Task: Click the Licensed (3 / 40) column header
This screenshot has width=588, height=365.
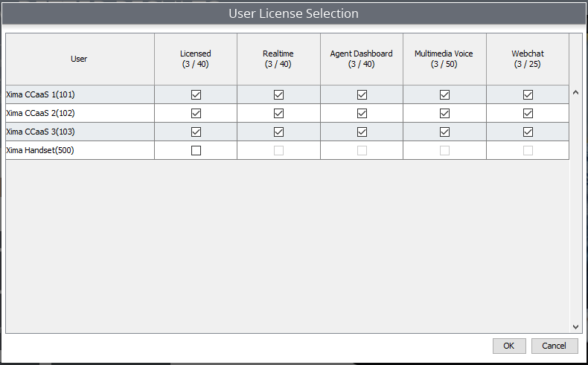Action: click(x=196, y=59)
